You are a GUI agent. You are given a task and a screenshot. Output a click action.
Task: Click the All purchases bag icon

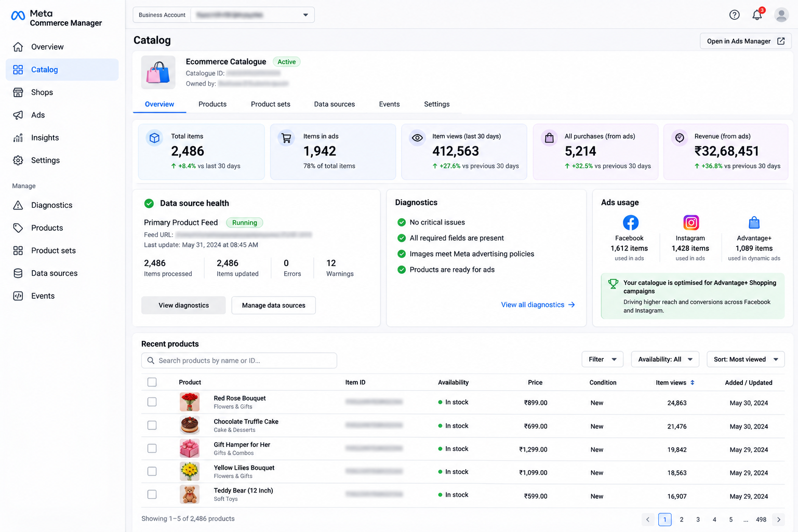click(549, 138)
